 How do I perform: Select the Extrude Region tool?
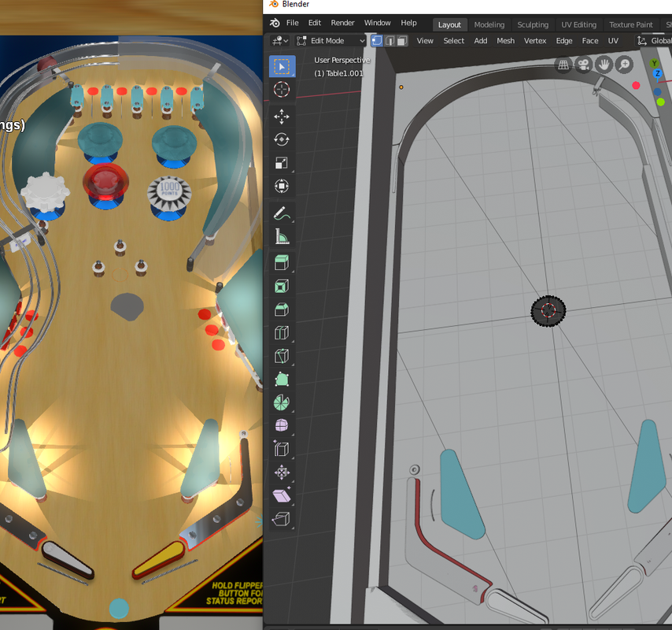[x=282, y=262]
